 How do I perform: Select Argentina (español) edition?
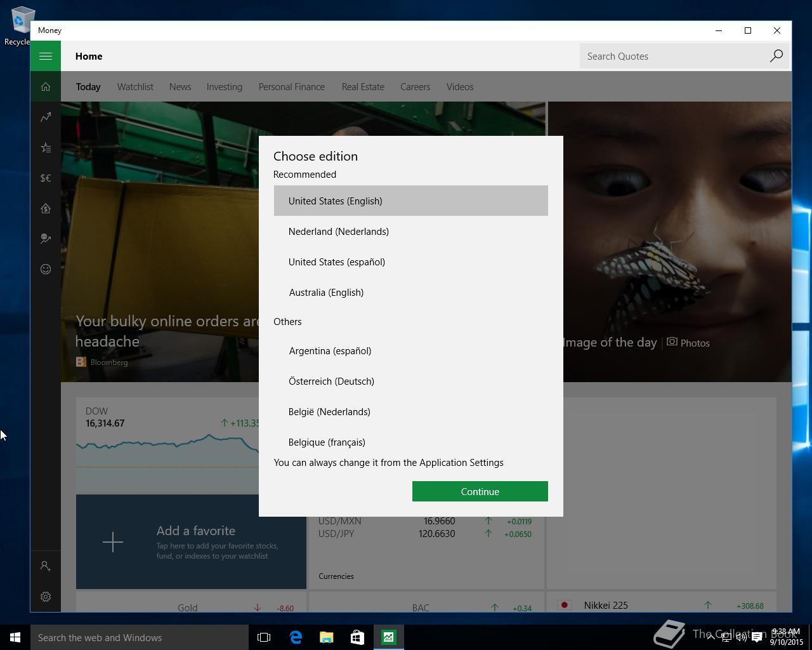(x=411, y=350)
